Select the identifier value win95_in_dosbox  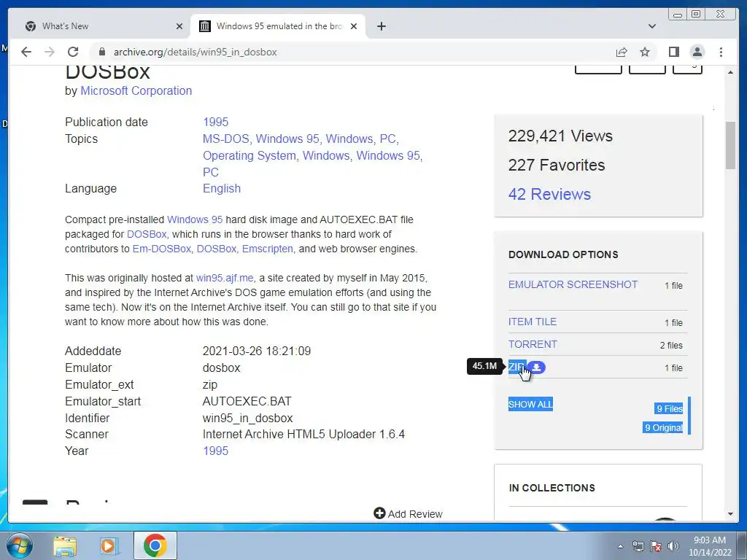coord(248,418)
